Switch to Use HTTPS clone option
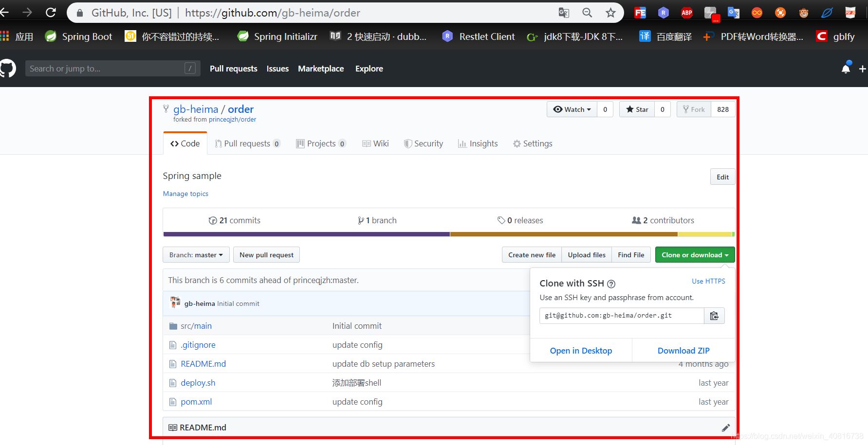The image size is (868, 445). pyautogui.click(x=708, y=281)
